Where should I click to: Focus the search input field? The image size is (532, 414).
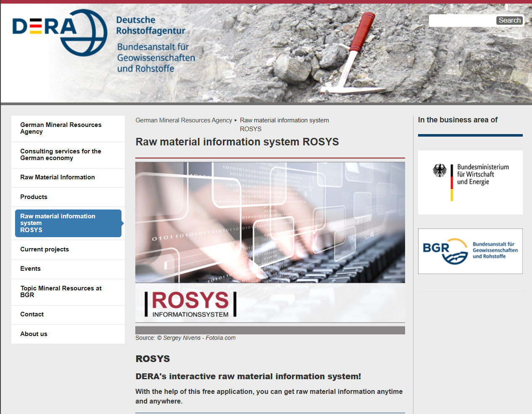(462, 21)
